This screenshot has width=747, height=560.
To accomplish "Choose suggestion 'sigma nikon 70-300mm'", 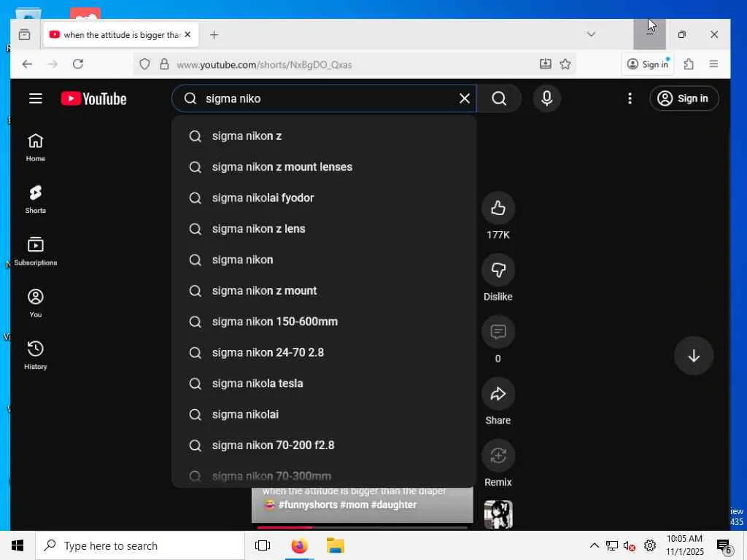I will click(x=324, y=475).
